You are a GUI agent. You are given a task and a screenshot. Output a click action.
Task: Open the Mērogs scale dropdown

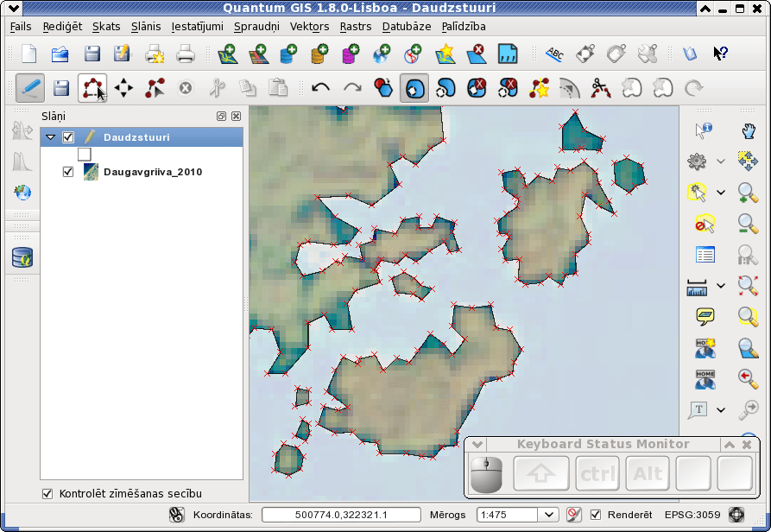(549, 515)
